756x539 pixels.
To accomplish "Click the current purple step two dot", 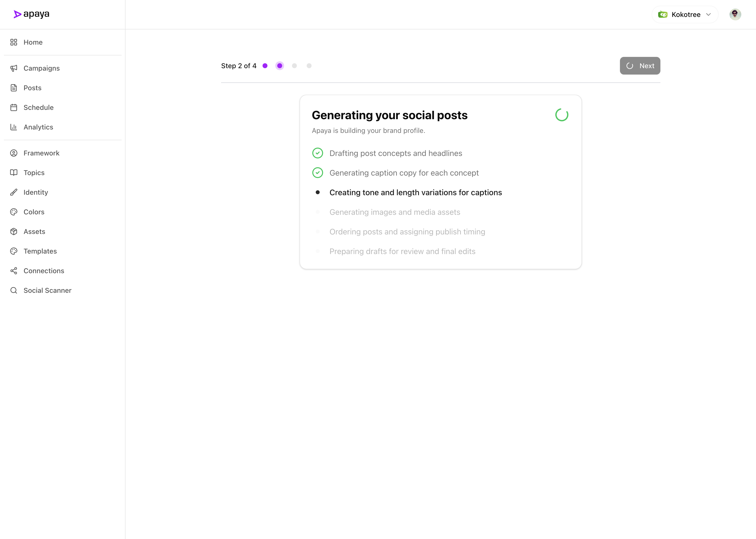I will pos(280,66).
